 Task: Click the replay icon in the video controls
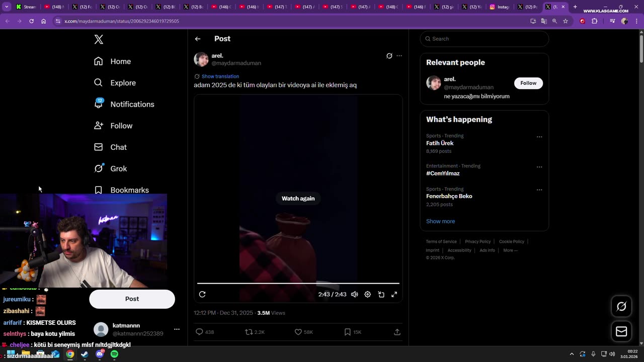(202, 295)
